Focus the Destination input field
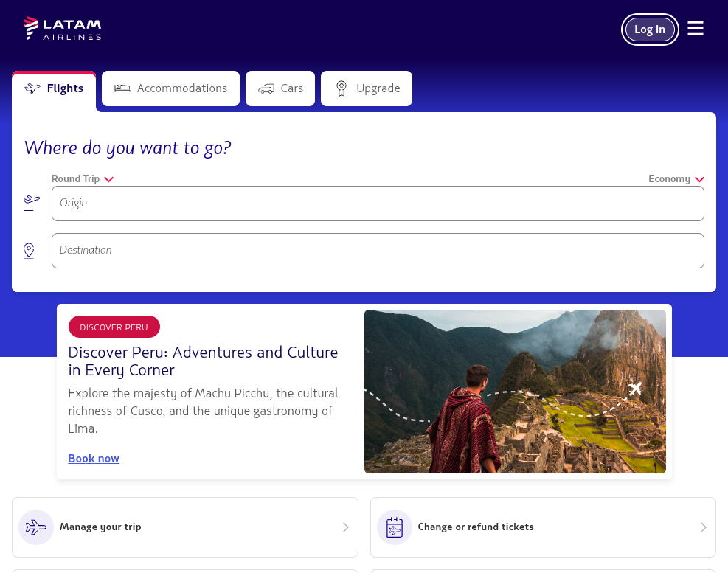 (378, 251)
